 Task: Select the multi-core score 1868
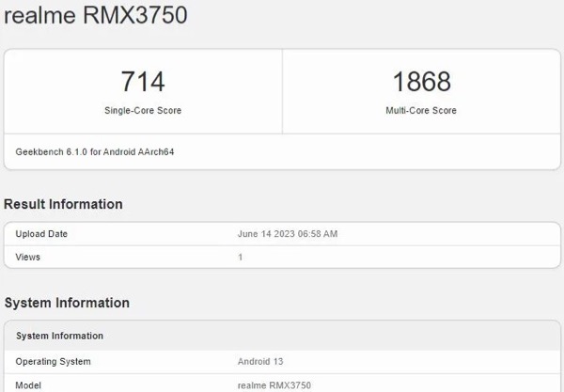tap(421, 82)
